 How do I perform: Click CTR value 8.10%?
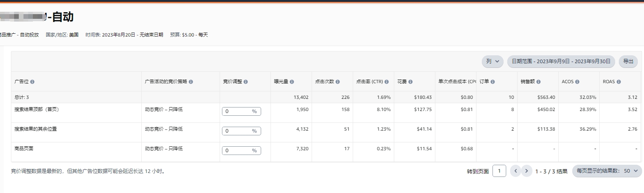pos(384,109)
